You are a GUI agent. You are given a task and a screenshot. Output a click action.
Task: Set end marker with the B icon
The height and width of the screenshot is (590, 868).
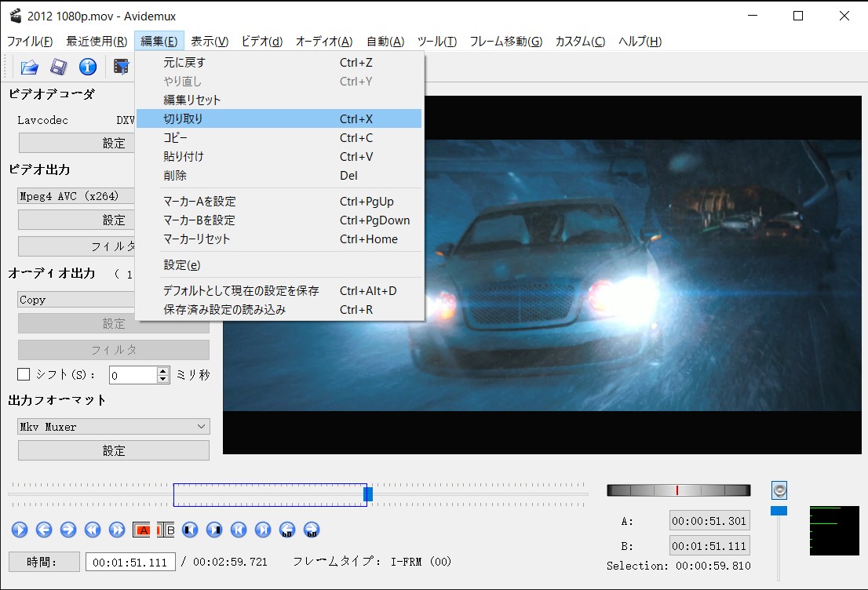(166, 530)
